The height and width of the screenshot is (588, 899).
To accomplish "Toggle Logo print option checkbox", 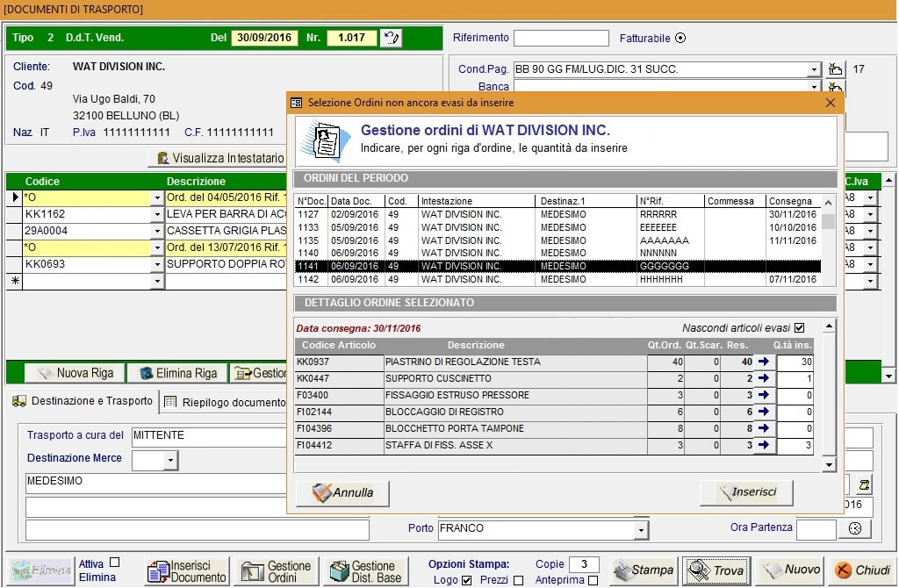I will [x=467, y=581].
